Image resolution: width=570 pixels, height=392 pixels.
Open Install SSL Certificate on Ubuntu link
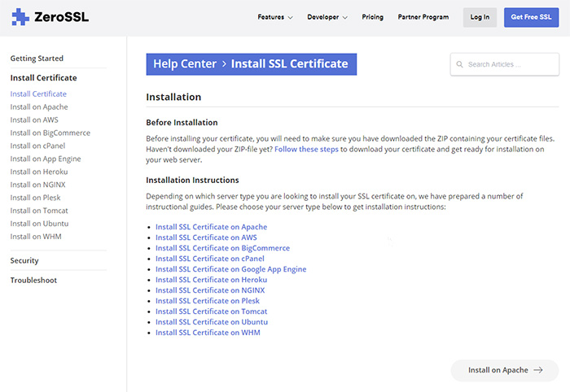(x=212, y=322)
